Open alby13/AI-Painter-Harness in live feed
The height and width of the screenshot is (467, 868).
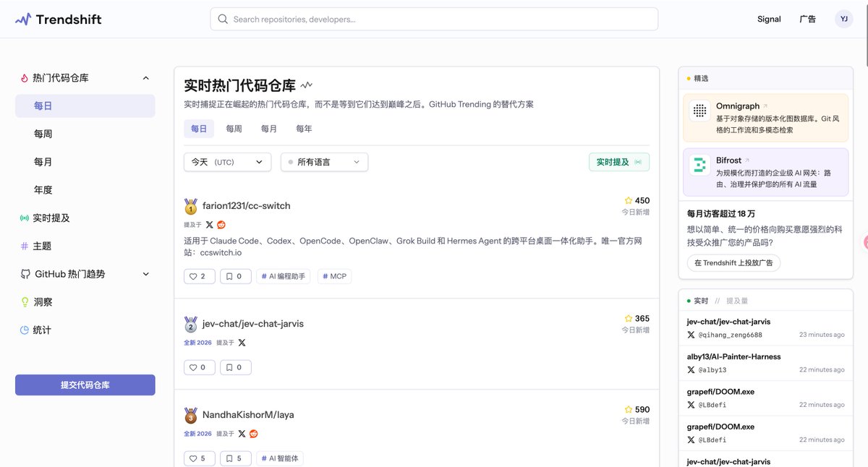[x=733, y=356]
